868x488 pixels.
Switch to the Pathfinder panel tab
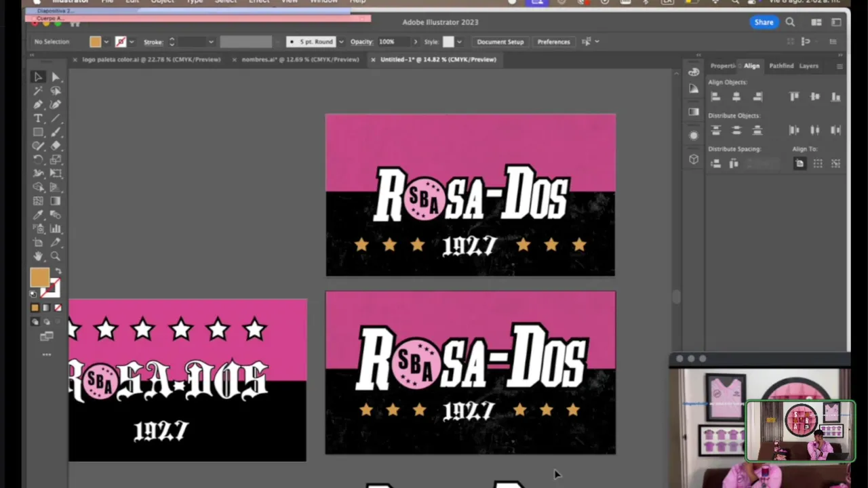point(781,66)
